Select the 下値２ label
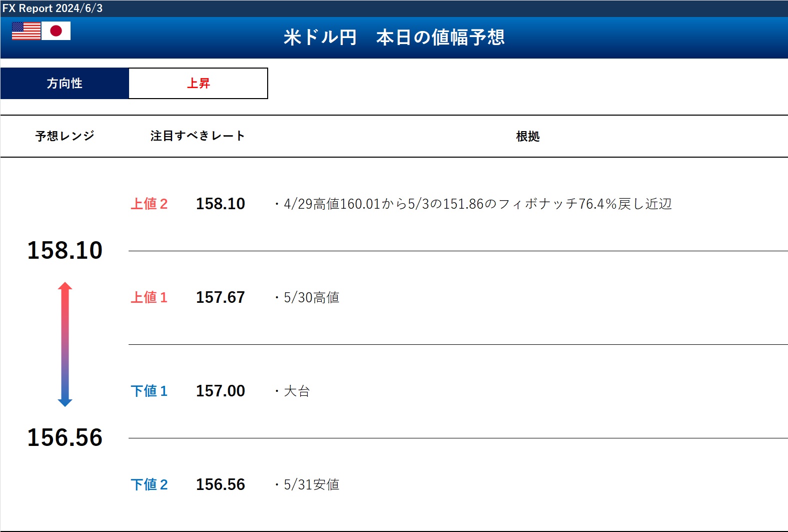Screen dimensions: 788x532 pyautogui.click(x=149, y=485)
